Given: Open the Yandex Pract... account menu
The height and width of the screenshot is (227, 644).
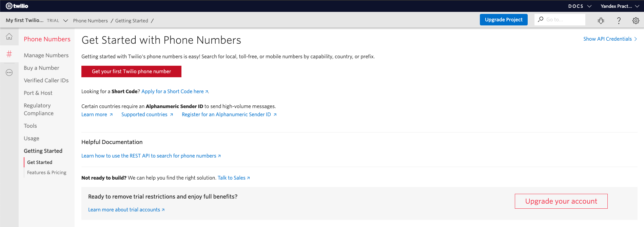Looking at the screenshot, I should [x=620, y=6].
